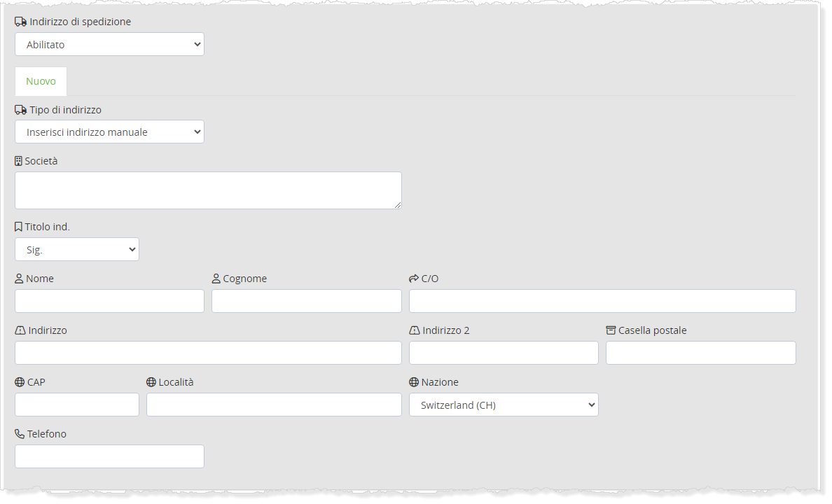Click the truck icon beside Indirizzo di spedizione
Image resolution: width=832 pixels, height=504 pixels.
pos(20,22)
